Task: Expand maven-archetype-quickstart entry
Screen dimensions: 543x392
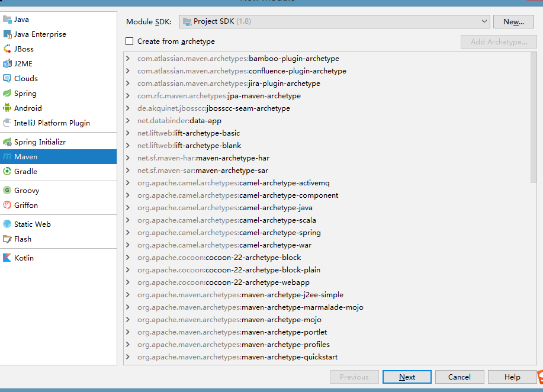Action: [128, 357]
